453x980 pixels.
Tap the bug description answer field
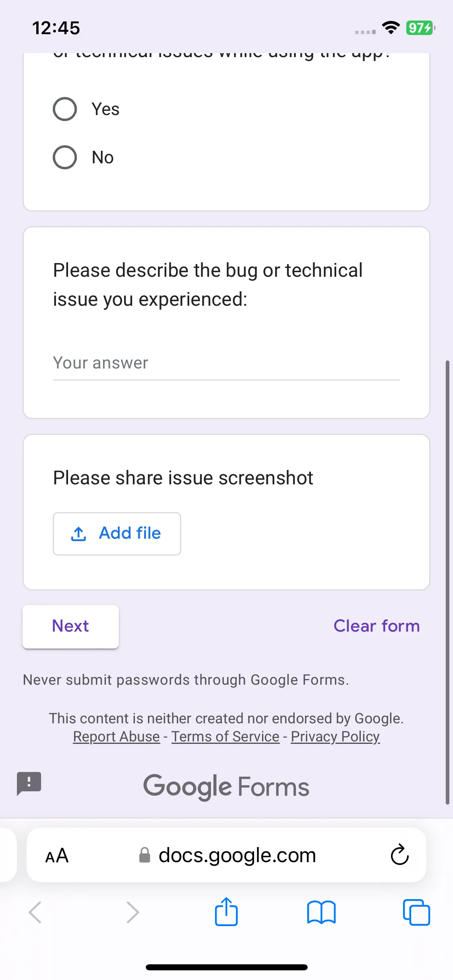point(226,363)
